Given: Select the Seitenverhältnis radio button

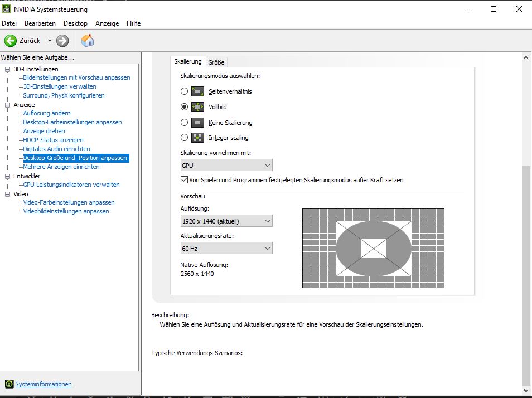Looking at the screenshot, I should click(x=184, y=91).
